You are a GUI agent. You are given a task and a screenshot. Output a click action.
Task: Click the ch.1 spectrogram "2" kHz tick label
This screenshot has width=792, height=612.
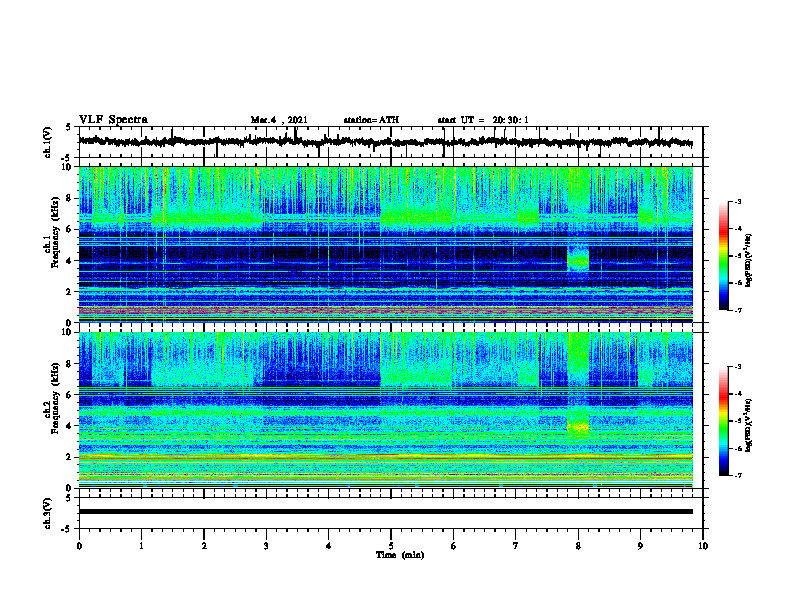70,291
